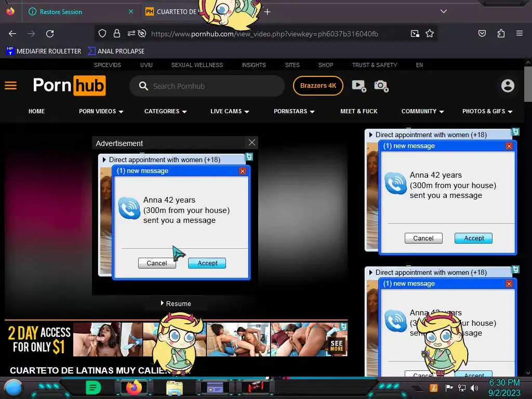Close the Advertisement overlay
The height and width of the screenshot is (399, 532).
coord(252,142)
